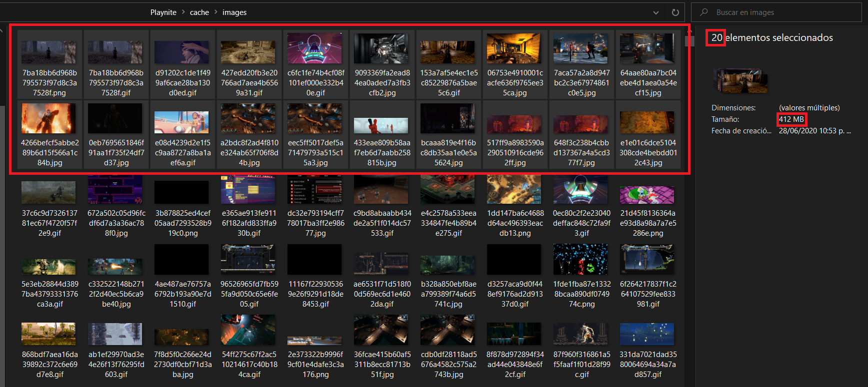This screenshot has width=868, height=387.
Task: Select thumbnail of 7aca57a2a8d947…c0e5.jpg
Action: pos(581,48)
